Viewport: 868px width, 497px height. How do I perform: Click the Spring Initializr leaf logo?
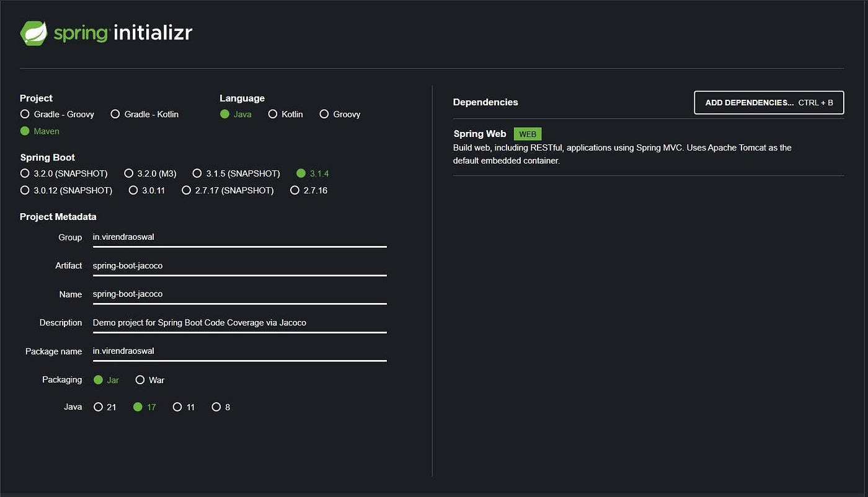click(33, 33)
